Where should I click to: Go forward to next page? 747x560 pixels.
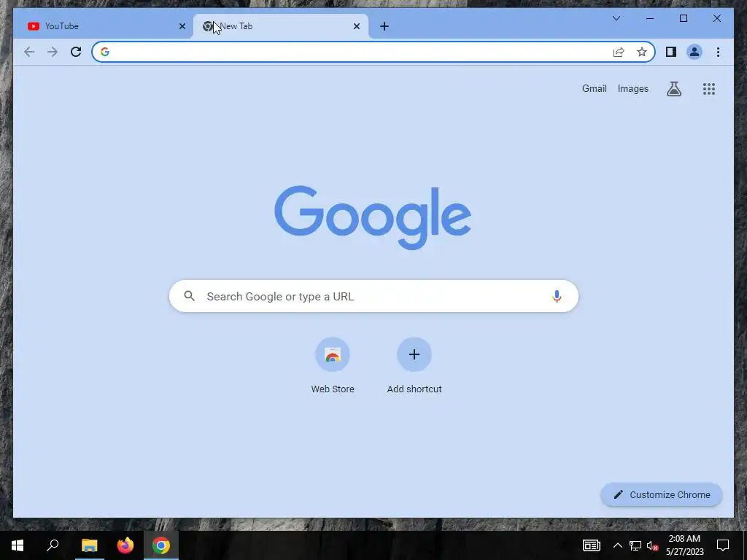pos(53,52)
